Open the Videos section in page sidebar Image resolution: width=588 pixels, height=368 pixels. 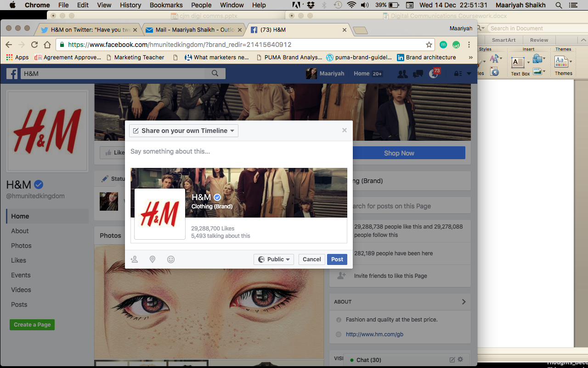(x=21, y=290)
